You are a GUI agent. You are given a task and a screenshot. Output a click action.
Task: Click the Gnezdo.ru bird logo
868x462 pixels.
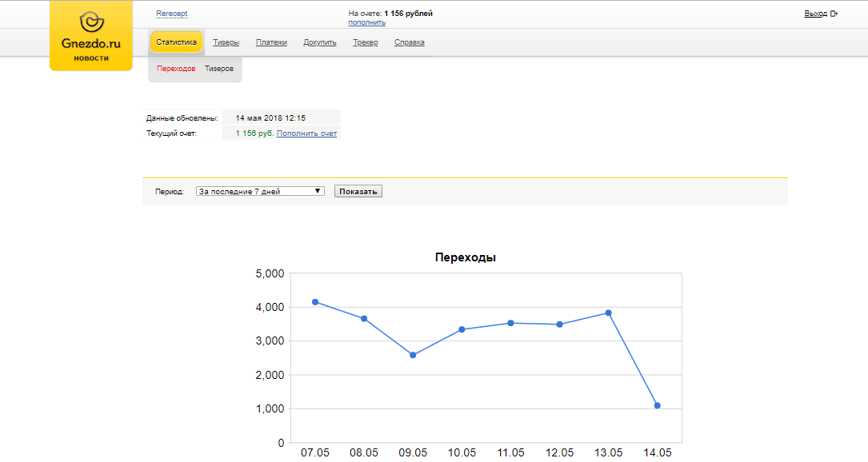coord(91,24)
